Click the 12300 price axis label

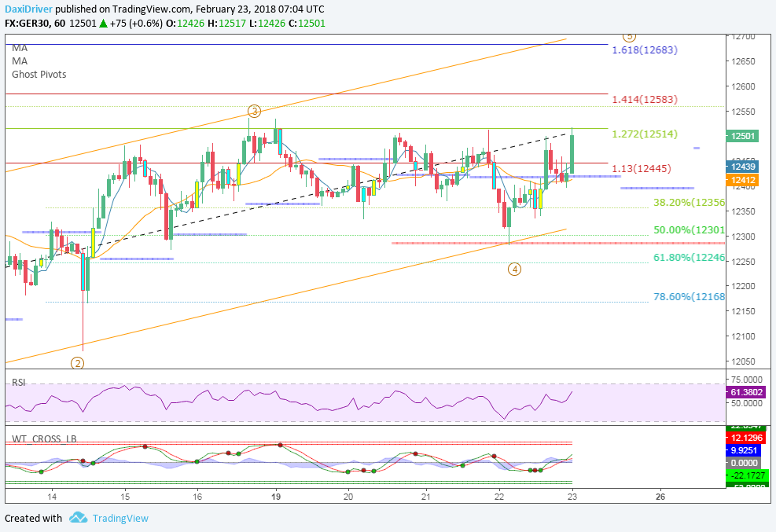coord(744,237)
